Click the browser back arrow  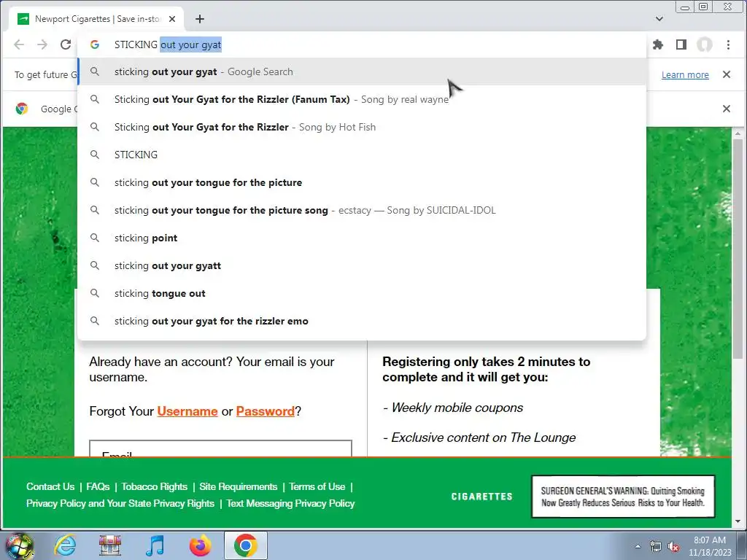coord(19,44)
